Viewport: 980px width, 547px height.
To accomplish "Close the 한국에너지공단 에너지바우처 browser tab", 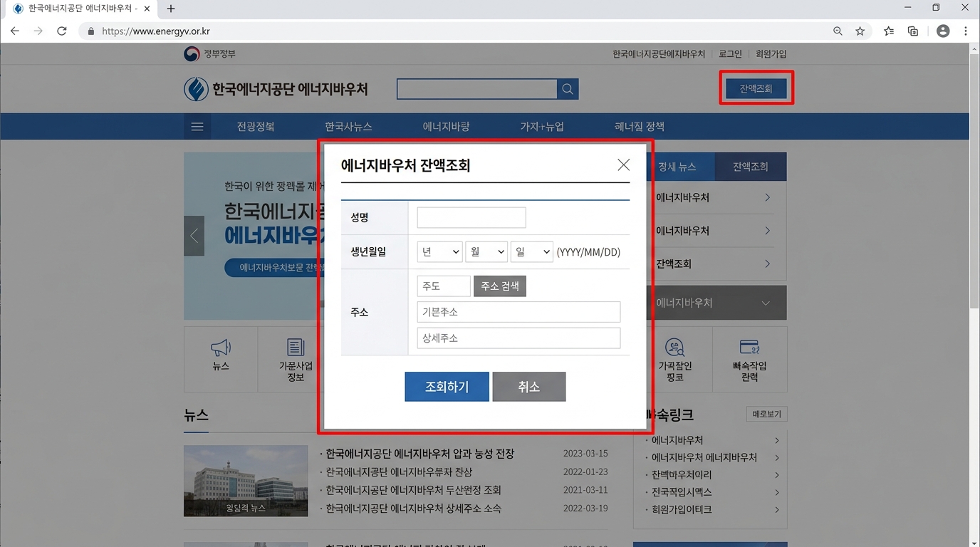I will [x=146, y=9].
